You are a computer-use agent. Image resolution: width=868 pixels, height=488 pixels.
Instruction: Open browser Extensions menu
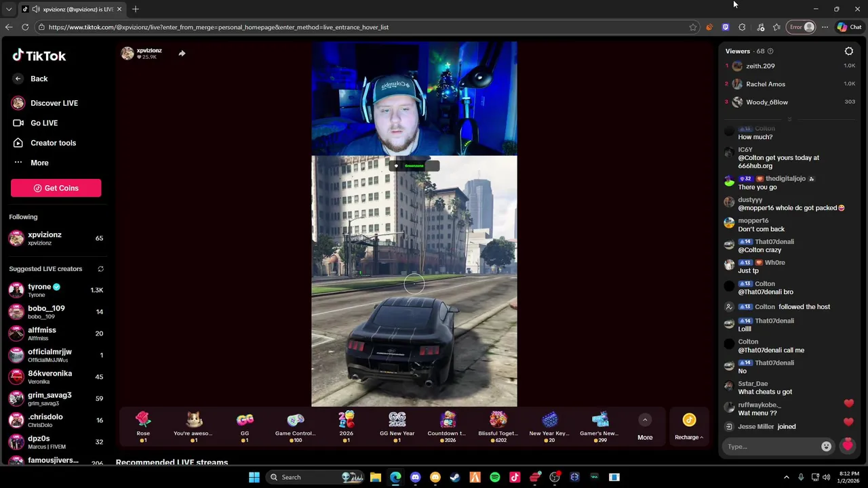742,27
